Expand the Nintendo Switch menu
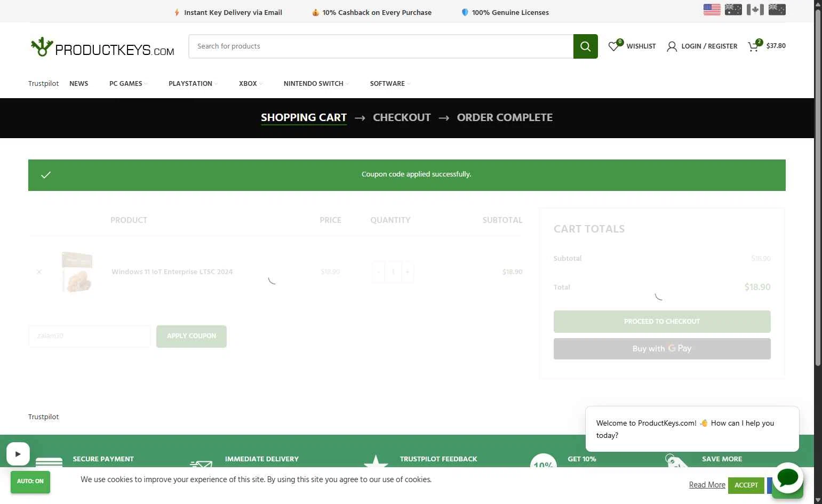This screenshot has width=822, height=504. click(316, 84)
